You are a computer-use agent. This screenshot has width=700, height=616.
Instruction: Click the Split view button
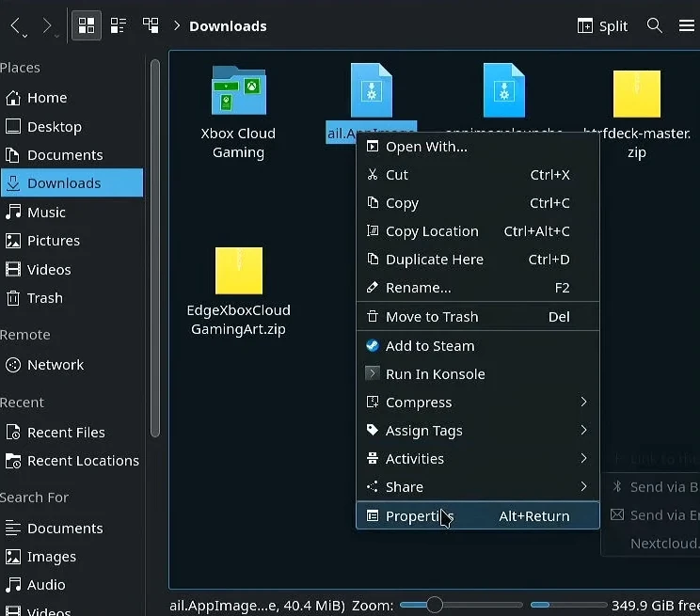pyautogui.click(x=602, y=26)
